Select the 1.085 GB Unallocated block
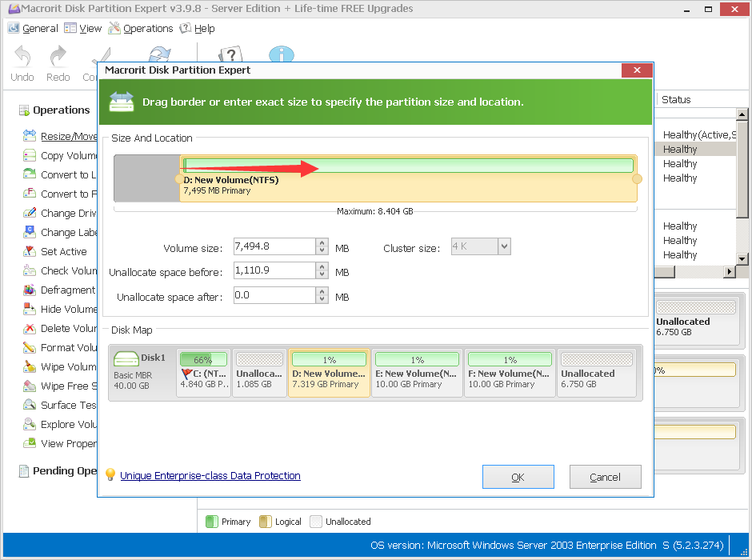This screenshot has width=752, height=560. click(x=259, y=373)
